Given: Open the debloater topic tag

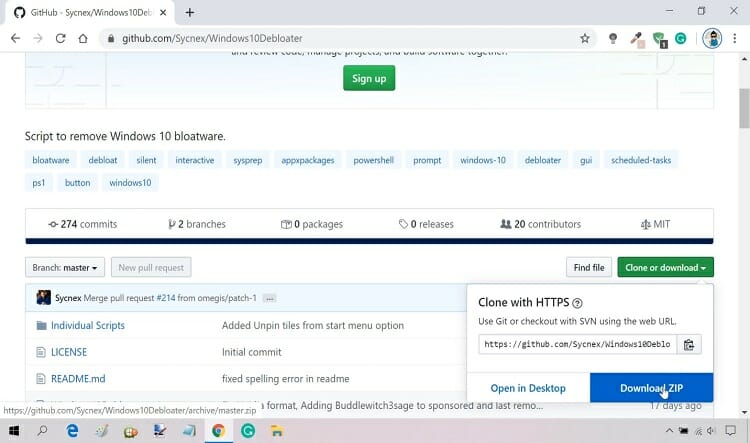Looking at the screenshot, I should 543,160.
